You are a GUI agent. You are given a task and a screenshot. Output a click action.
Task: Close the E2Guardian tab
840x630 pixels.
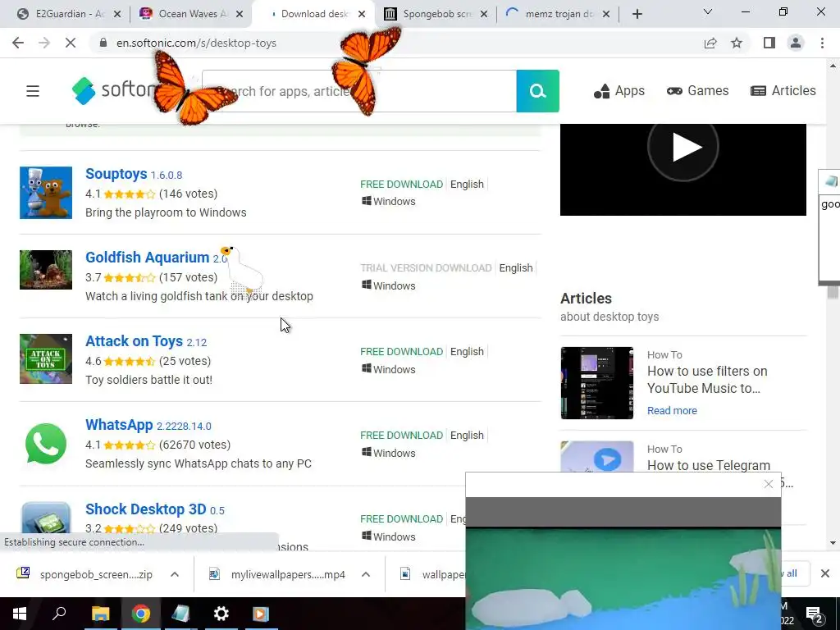(x=117, y=14)
